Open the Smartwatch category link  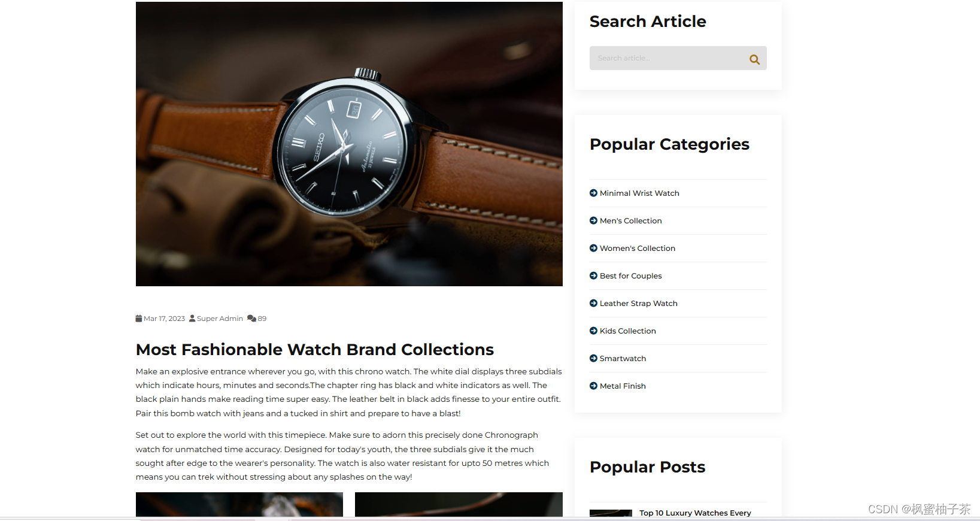click(623, 359)
